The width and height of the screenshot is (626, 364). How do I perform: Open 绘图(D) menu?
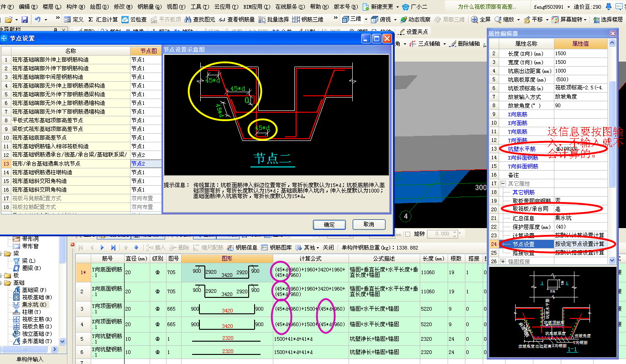tap(99, 7)
